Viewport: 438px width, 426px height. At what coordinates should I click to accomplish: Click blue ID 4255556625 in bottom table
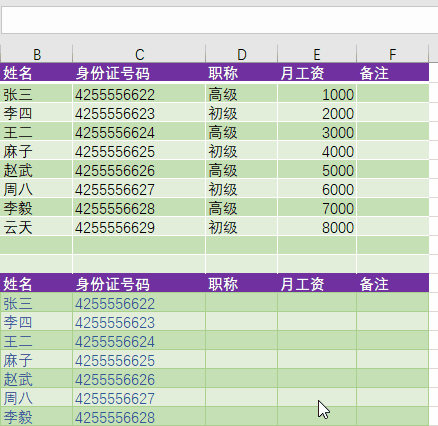pos(139,359)
